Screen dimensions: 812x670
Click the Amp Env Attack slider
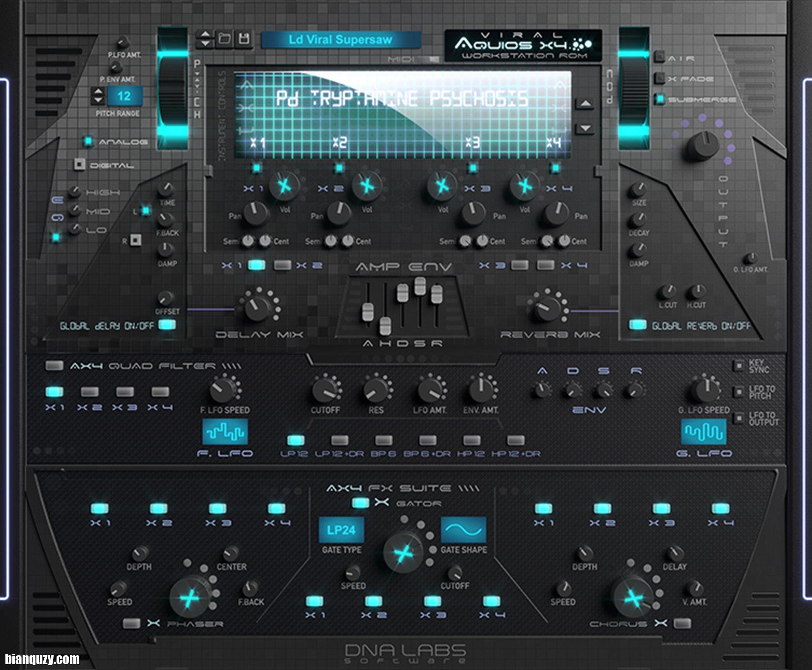368,312
